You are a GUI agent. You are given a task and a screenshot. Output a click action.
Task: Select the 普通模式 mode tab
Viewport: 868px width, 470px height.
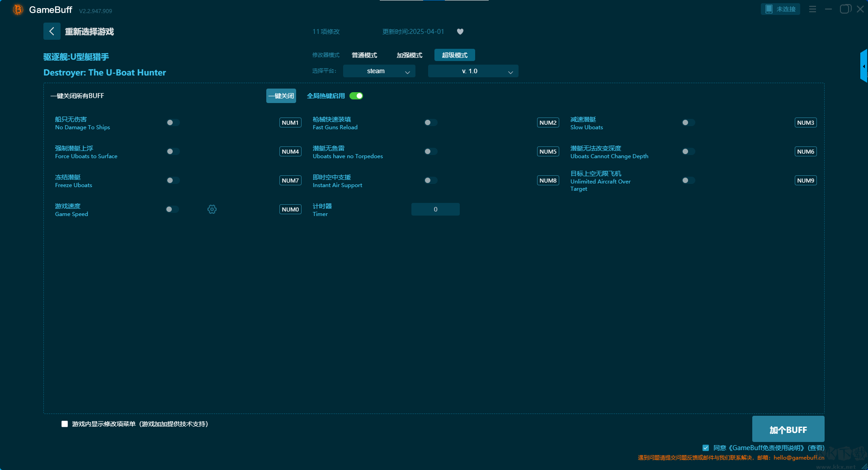(x=364, y=55)
